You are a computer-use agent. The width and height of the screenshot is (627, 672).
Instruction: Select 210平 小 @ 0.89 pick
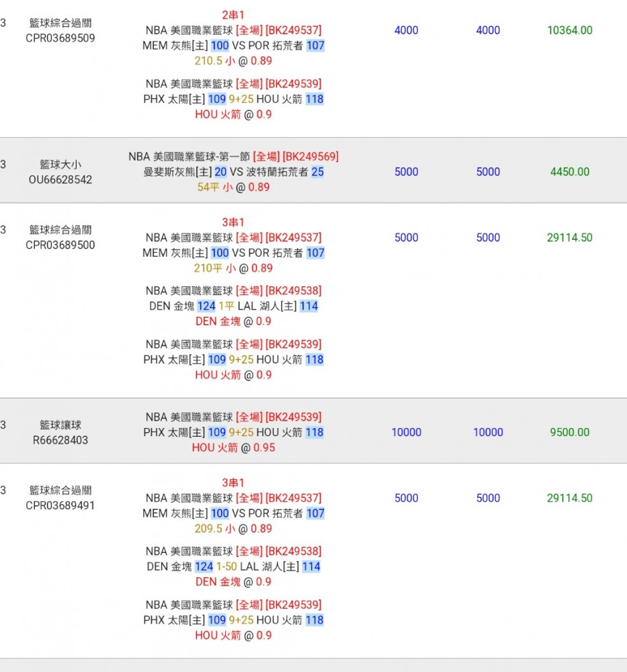pos(233,268)
